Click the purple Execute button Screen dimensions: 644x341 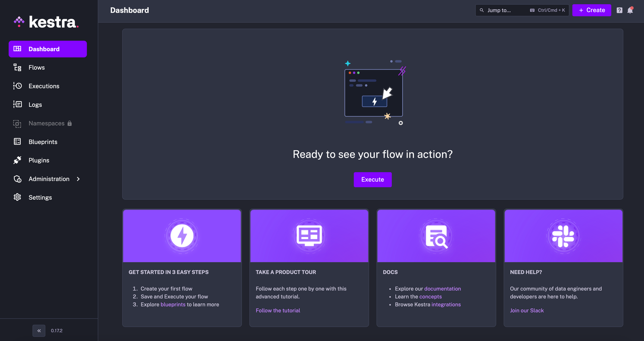[372, 180]
